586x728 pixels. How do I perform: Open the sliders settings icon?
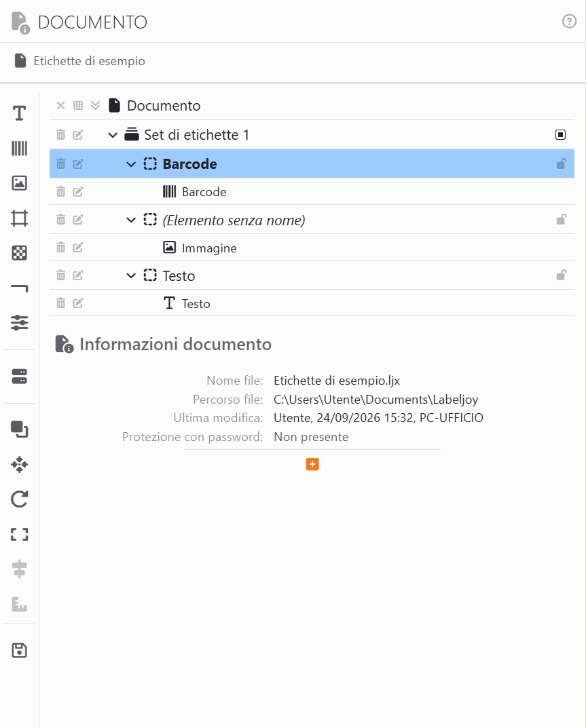19,323
